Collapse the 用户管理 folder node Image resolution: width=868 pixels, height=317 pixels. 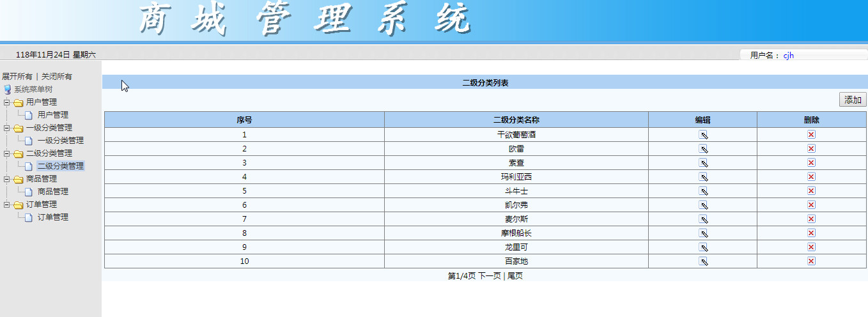coord(6,102)
